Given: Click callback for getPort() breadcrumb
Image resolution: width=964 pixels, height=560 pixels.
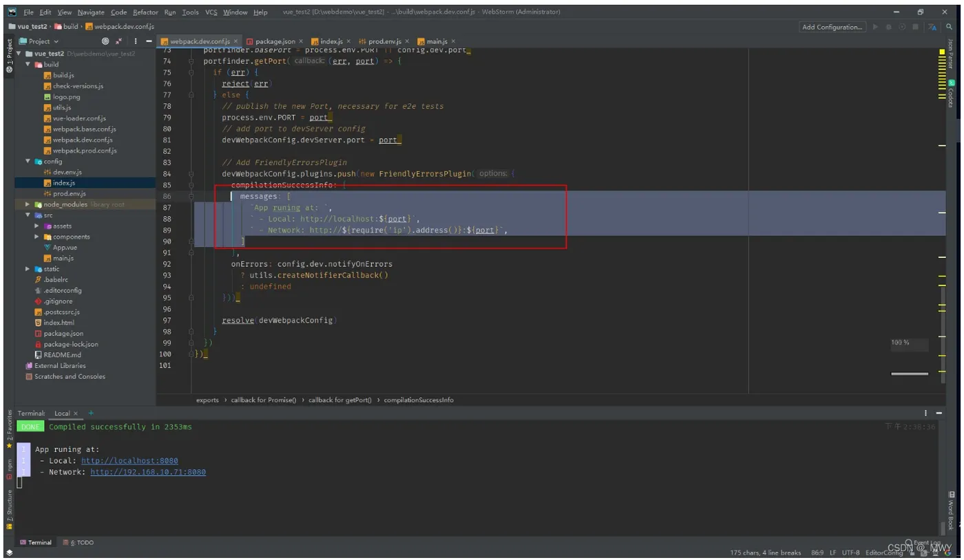Looking at the screenshot, I should tap(340, 400).
